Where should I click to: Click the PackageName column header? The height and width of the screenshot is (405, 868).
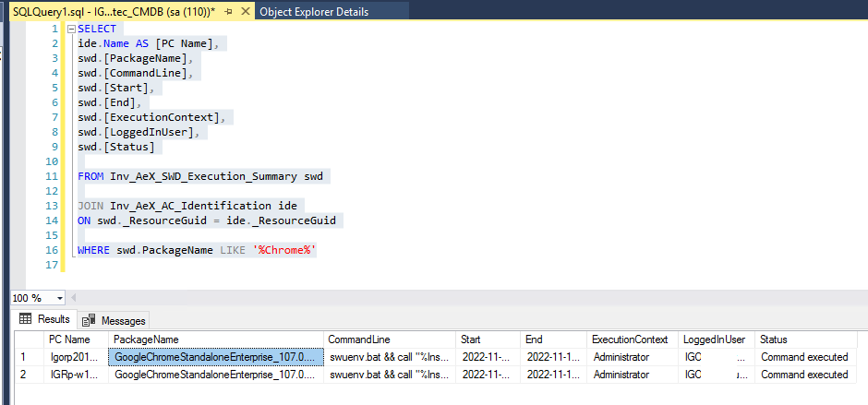tap(146, 339)
